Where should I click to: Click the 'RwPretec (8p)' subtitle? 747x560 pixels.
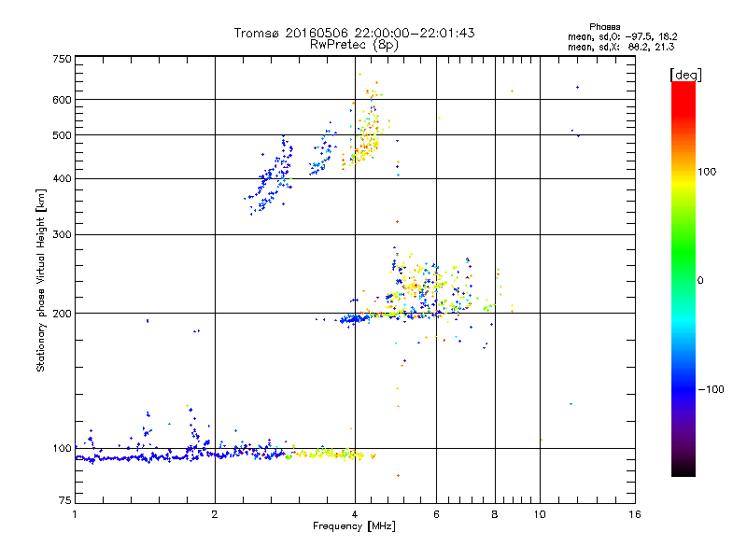(x=354, y=45)
